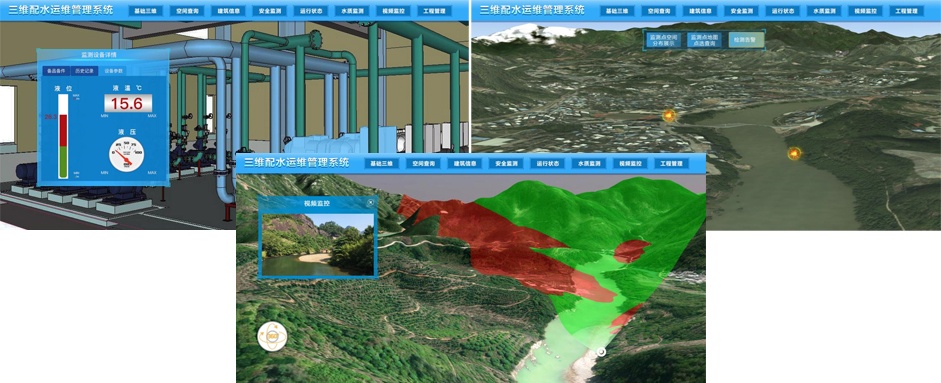Click the 360 panorama round icon
The height and width of the screenshot is (383, 941).
(272, 336)
